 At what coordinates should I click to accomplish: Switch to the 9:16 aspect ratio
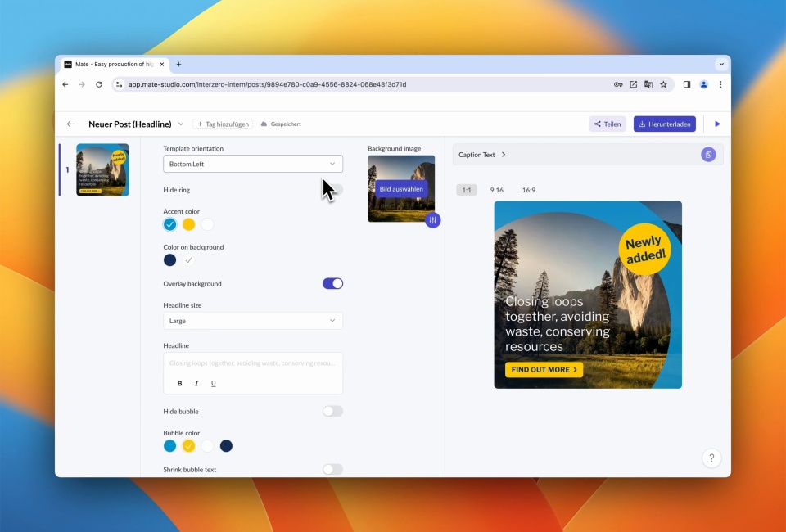point(497,190)
